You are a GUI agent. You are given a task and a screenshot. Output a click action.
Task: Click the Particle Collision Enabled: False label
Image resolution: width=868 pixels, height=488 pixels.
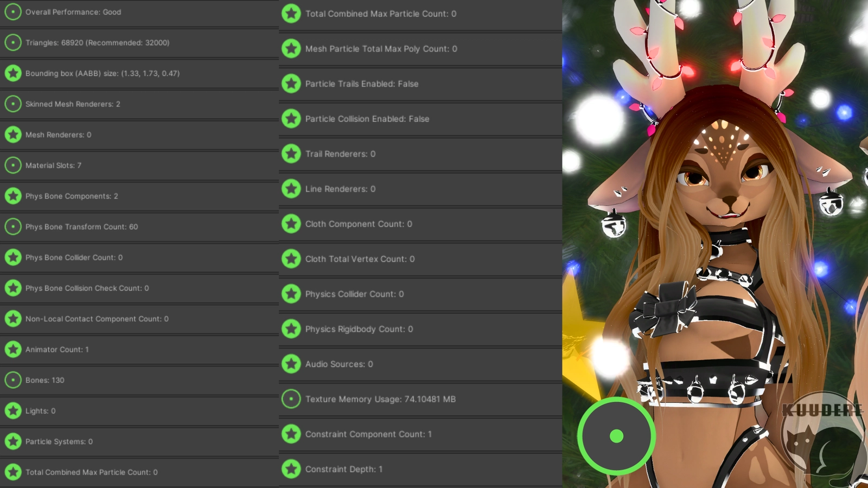point(367,119)
